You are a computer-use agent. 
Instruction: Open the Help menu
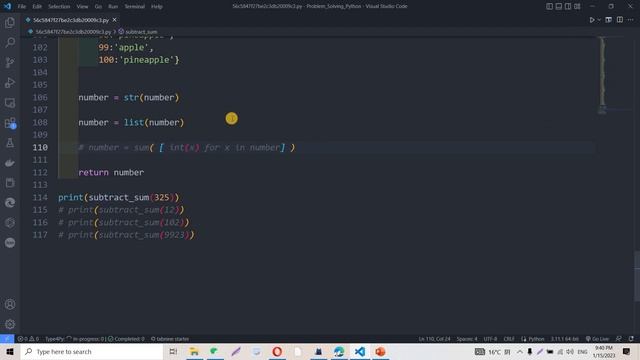pyautogui.click(x=157, y=7)
